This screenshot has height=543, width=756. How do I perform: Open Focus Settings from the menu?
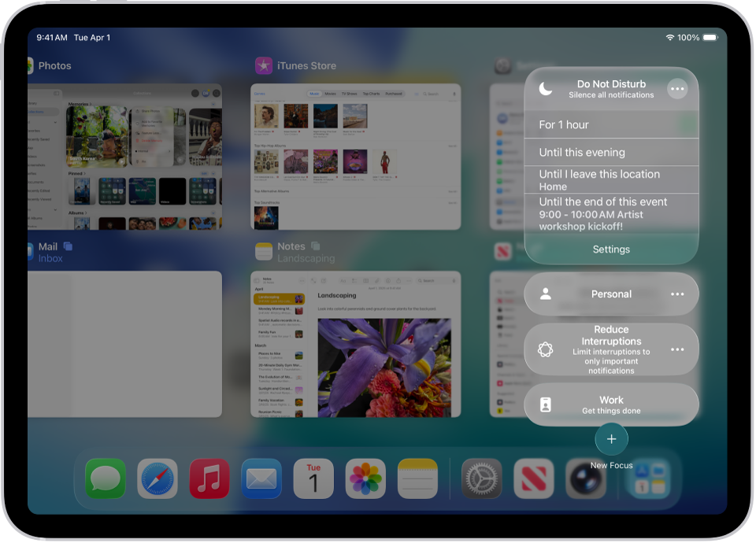pyautogui.click(x=611, y=249)
